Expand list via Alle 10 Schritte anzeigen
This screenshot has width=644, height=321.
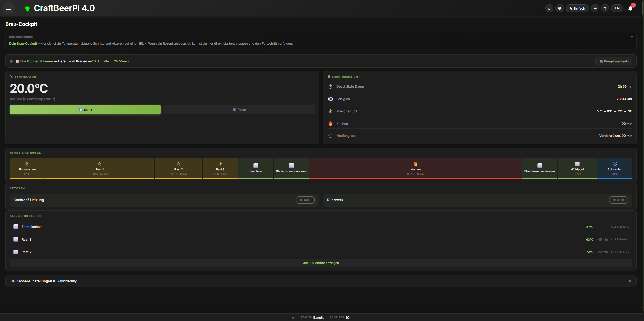(x=321, y=263)
